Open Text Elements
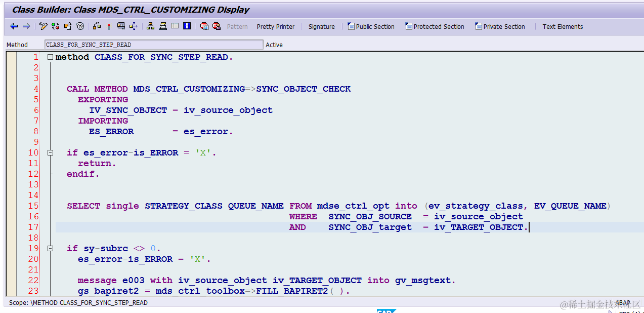 click(x=562, y=26)
